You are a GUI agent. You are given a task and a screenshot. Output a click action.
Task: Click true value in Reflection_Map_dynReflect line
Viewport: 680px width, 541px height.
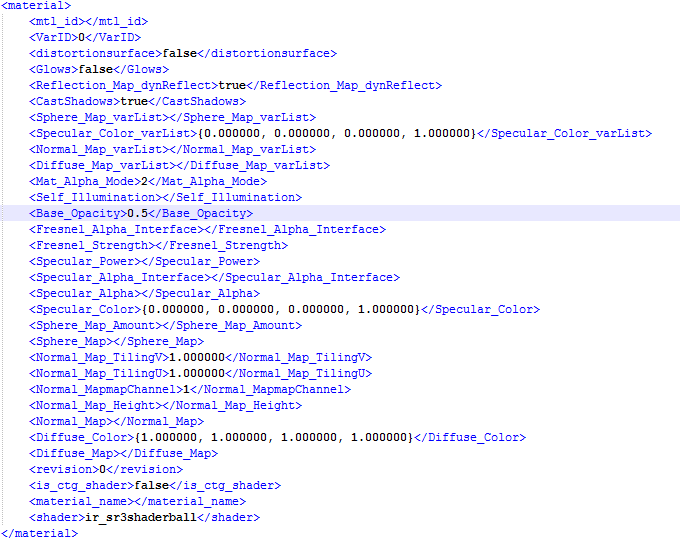232,85
